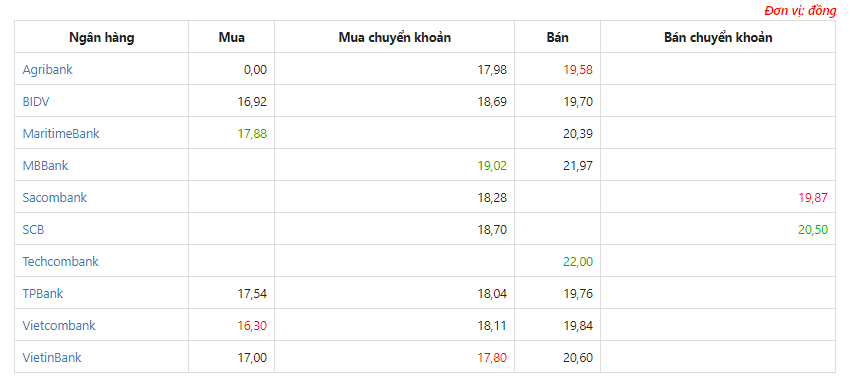Click the Mua column header

coord(231,37)
